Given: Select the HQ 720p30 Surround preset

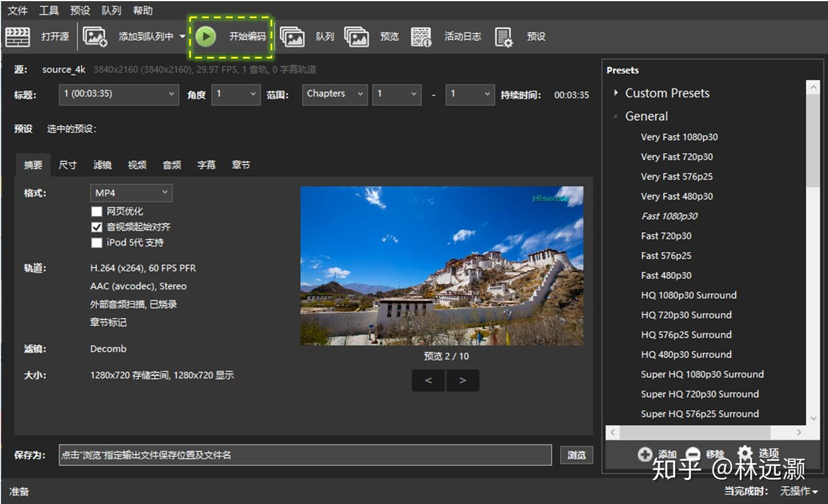Looking at the screenshot, I should click(x=687, y=315).
